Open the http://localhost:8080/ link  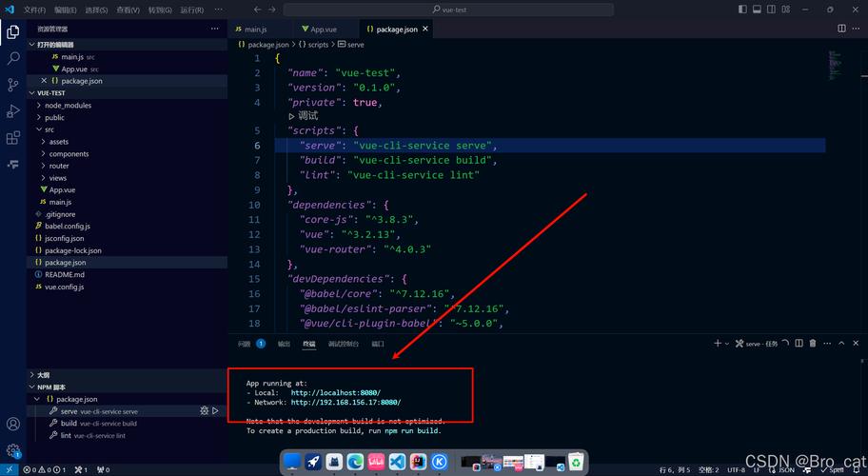(335, 392)
